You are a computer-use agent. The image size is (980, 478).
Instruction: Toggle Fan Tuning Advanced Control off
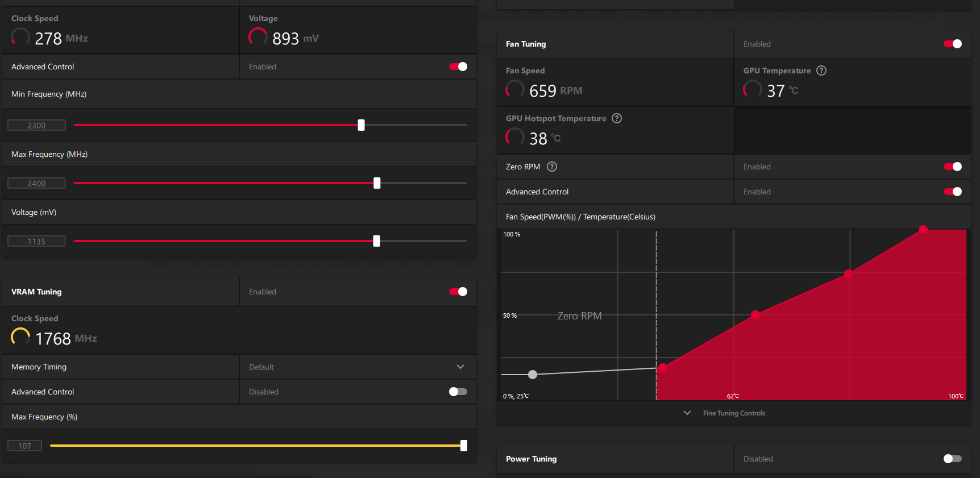click(x=953, y=192)
